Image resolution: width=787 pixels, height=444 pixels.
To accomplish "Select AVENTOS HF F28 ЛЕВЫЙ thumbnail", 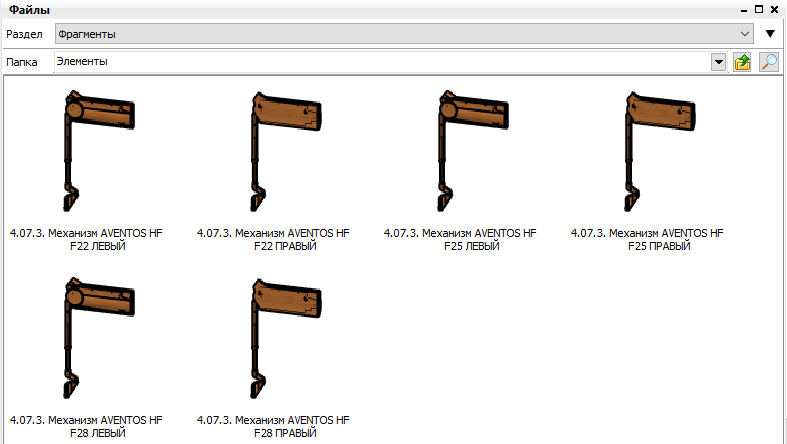I will coord(98,338).
